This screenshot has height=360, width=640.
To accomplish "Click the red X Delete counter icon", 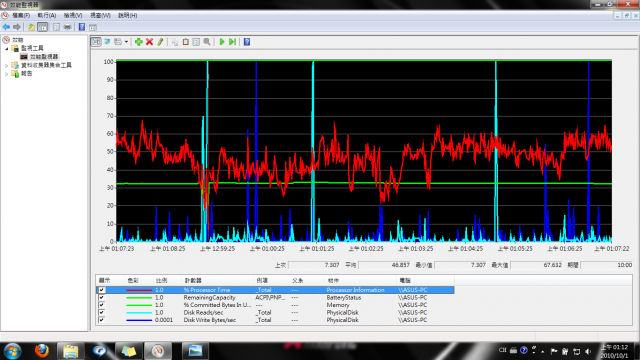I will point(149,42).
